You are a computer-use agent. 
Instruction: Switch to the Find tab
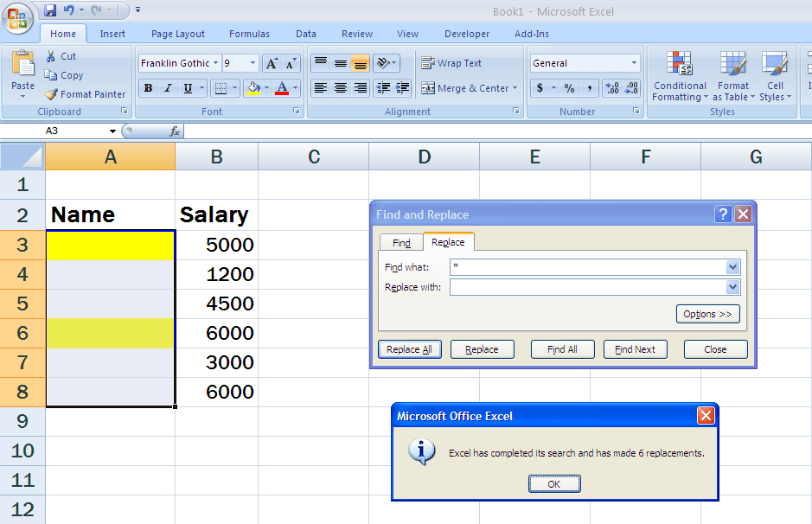pos(400,242)
